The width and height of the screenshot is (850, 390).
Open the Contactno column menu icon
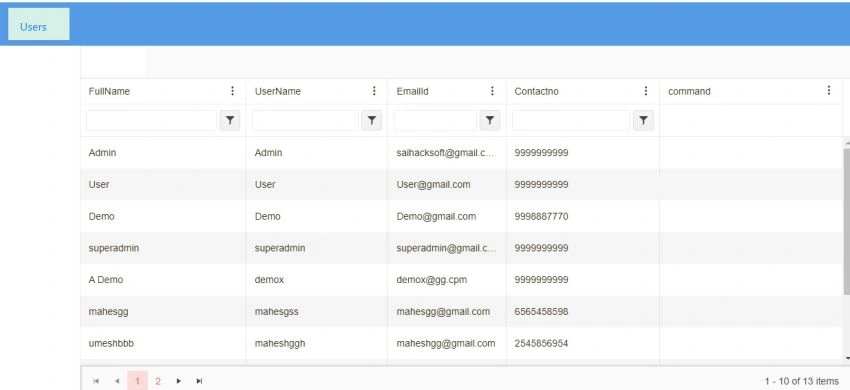[646, 91]
